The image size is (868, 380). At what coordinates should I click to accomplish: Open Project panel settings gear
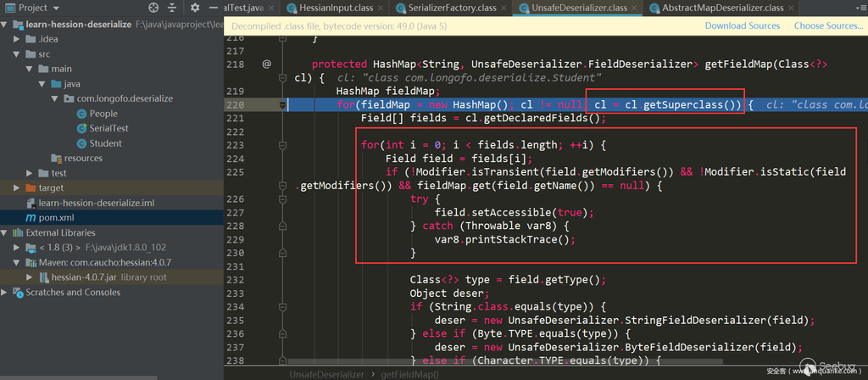[x=194, y=8]
